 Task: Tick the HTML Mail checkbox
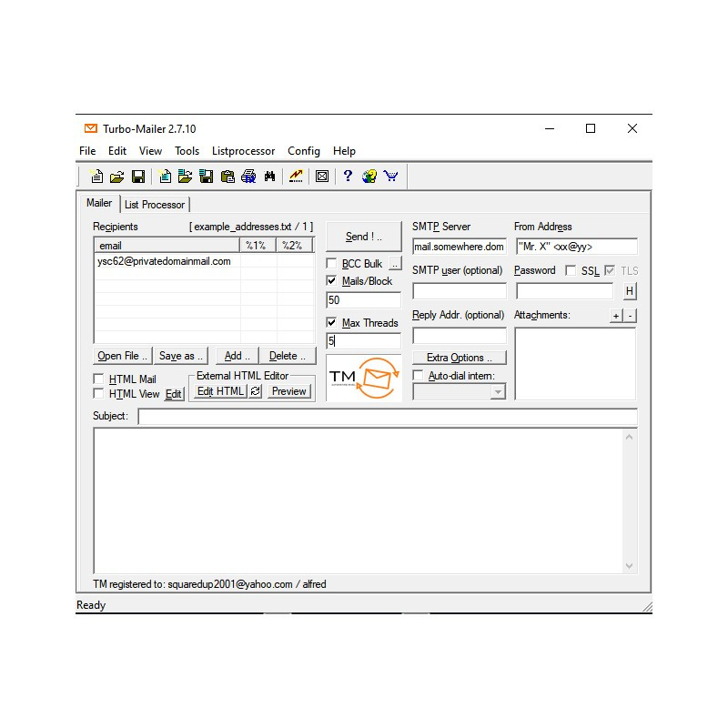tap(99, 379)
